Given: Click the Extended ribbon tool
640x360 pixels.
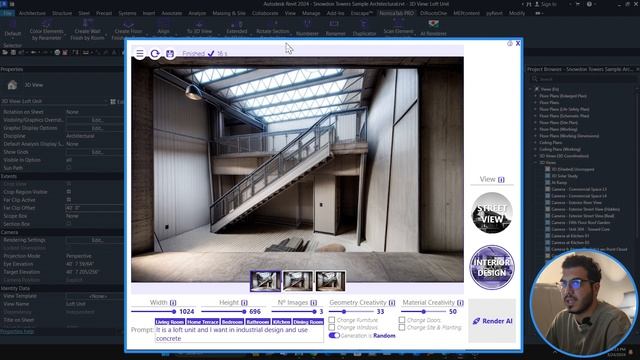Looking at the screenshot, I should 237,27.
